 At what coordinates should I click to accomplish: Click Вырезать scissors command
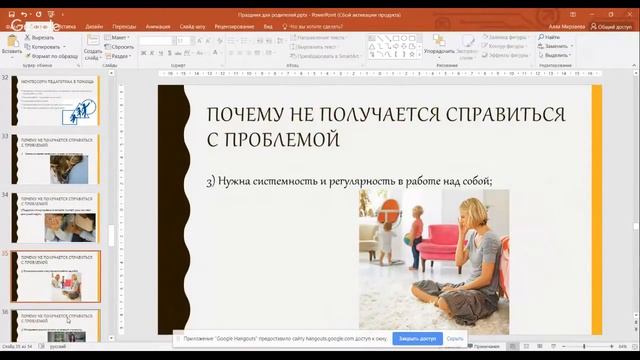point(40,37)
